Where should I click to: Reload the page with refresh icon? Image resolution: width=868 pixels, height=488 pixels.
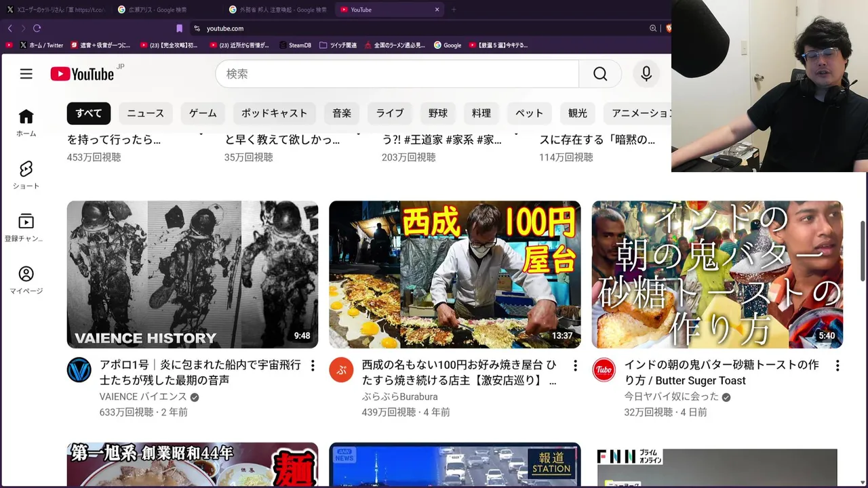(37, 28)
